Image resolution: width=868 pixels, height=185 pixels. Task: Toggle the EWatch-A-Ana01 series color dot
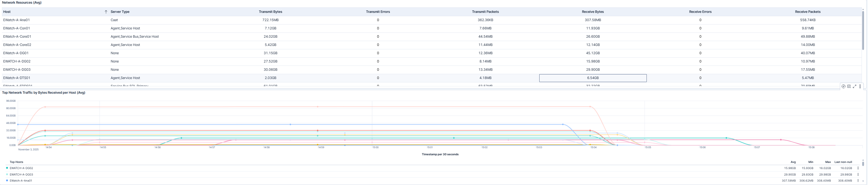7,181
